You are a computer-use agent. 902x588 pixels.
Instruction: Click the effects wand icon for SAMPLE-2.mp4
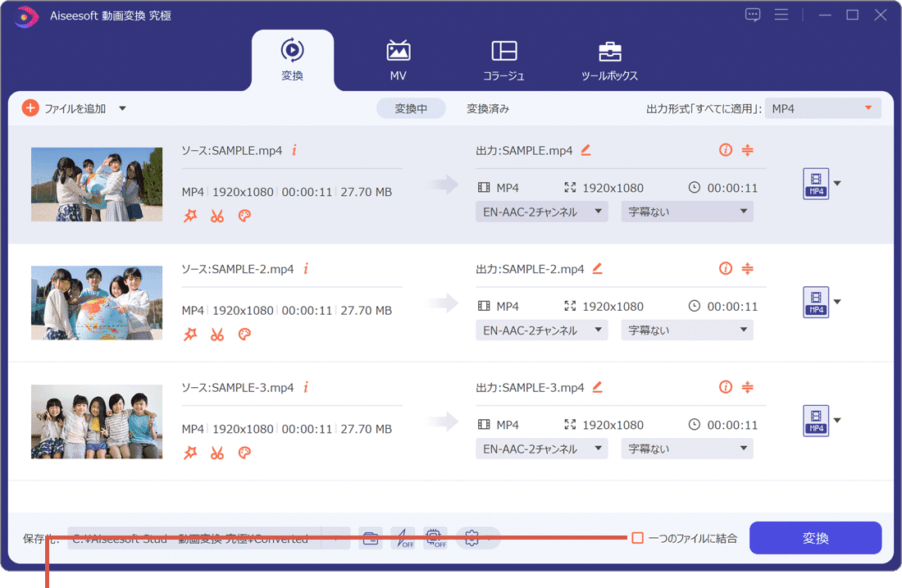(190, 335)
